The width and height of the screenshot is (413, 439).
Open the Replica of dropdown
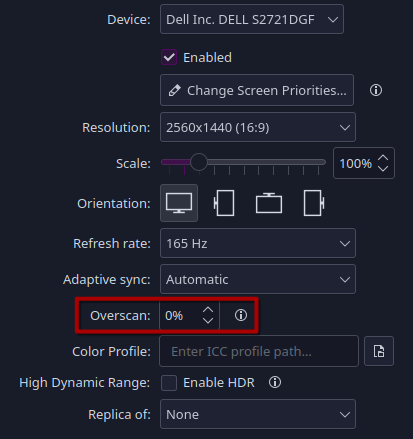point(258,414)
